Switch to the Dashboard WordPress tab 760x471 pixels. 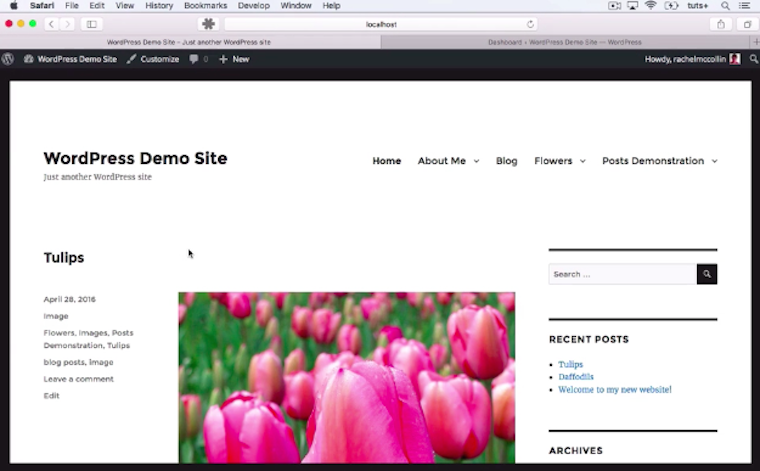pos(565,42)
